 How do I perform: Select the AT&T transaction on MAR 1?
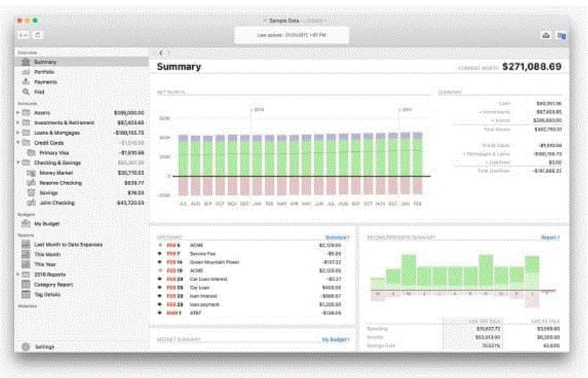point(250,313)
